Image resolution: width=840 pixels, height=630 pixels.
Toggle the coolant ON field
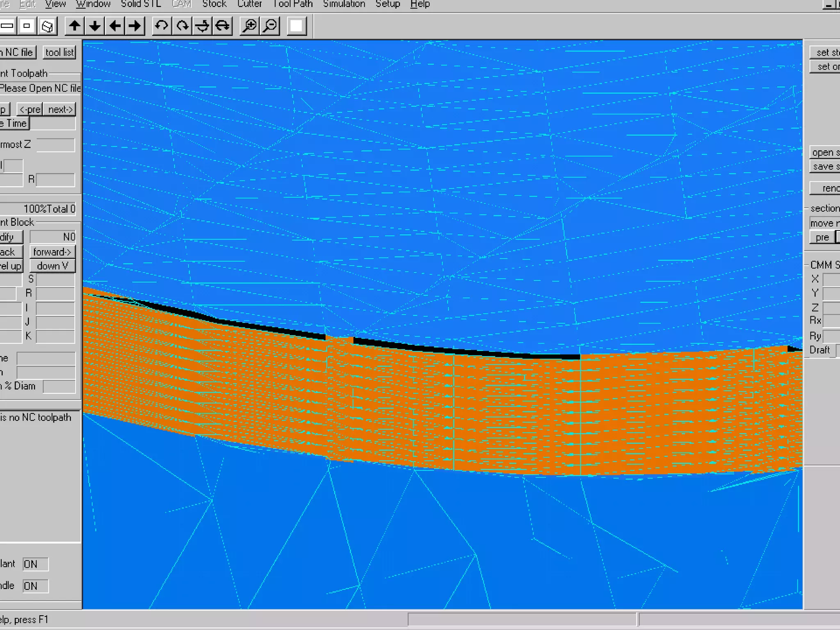click(x=35, y=564)
